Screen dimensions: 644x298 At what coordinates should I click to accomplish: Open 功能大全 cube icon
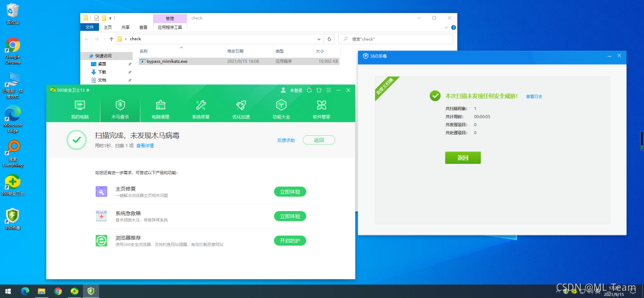pos(281,105)
